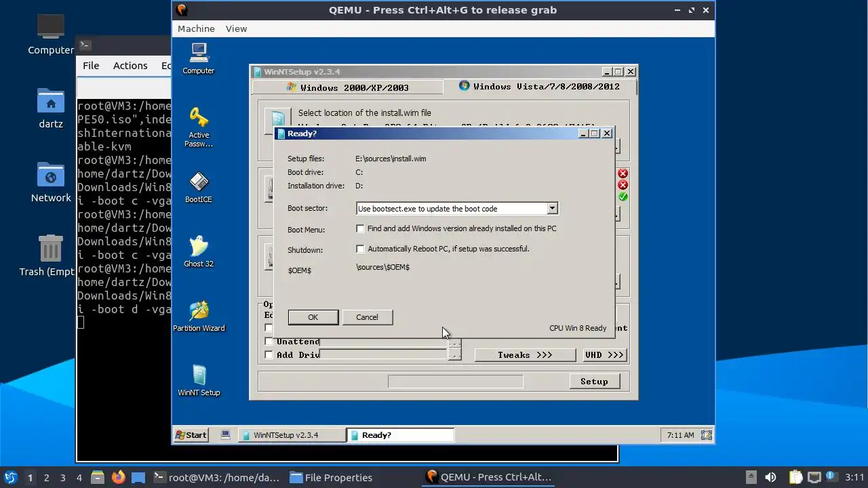Click the first red X status indicator

point(623,174)
